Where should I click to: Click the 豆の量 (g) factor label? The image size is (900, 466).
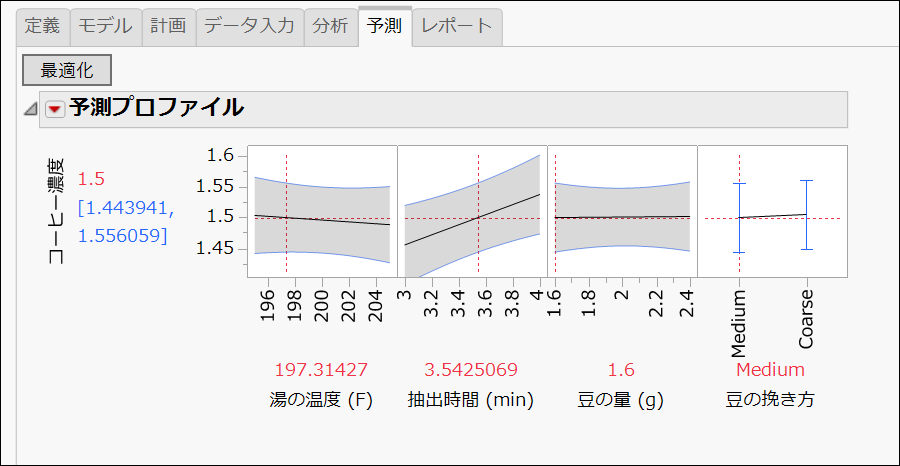tap(621, 400)
